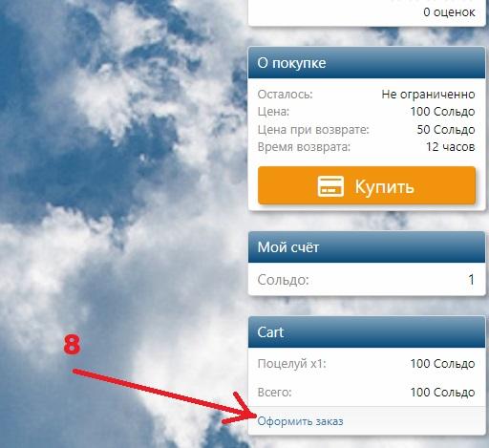
Task: Select the Поцелуй x1 cart item
Action: [292, 363]
